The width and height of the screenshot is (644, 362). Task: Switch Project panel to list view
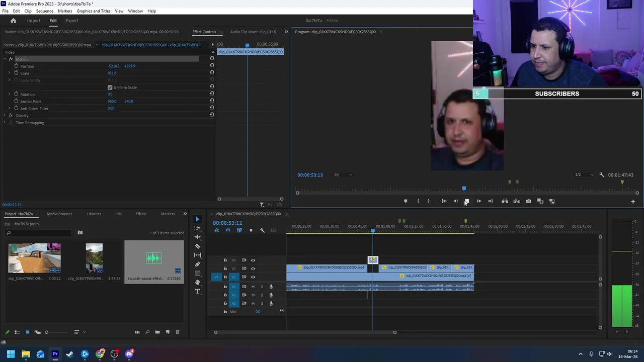[17, 332]
